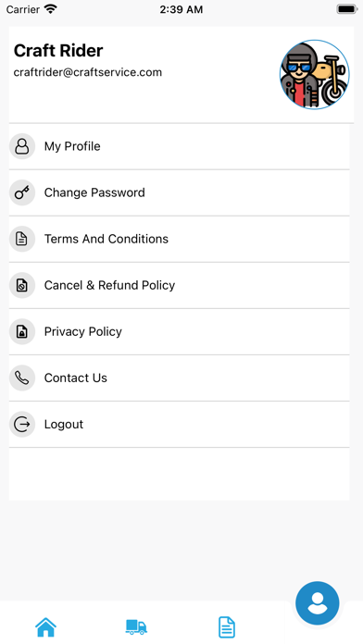This screenshot has height=644, width=363.
Task: Click the key icon for Change Password
Action: click(22, 192)
